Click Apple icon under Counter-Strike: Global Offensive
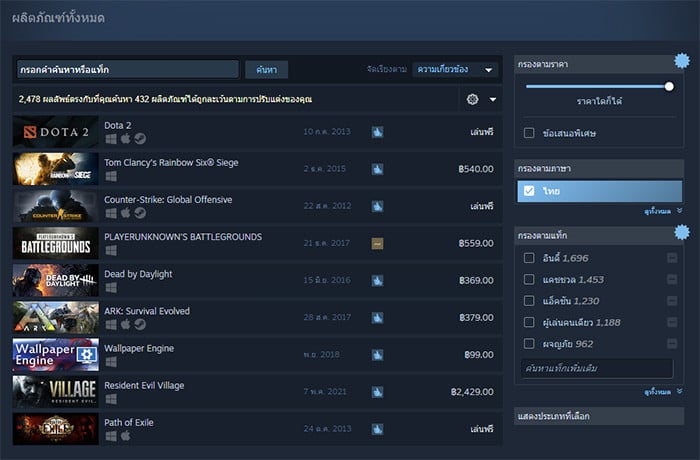 125,213
